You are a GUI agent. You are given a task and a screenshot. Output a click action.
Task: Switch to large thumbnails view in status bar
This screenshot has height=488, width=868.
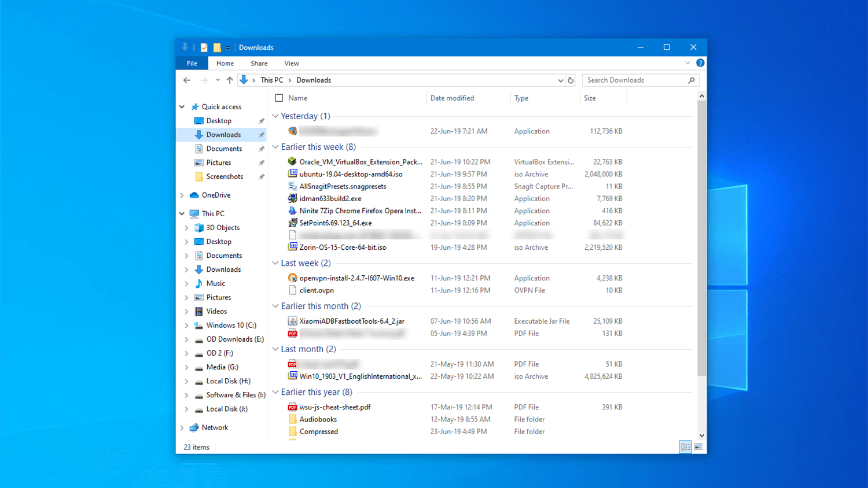pyautogui.click(x=698, y=446)
